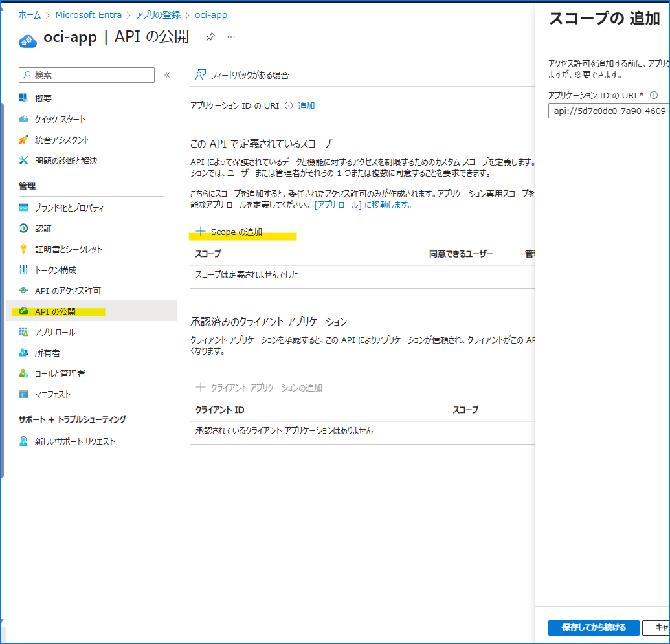Open the フィードバックがある場合 link
This screenshot has width=670, height=644.
click(249, 75)
